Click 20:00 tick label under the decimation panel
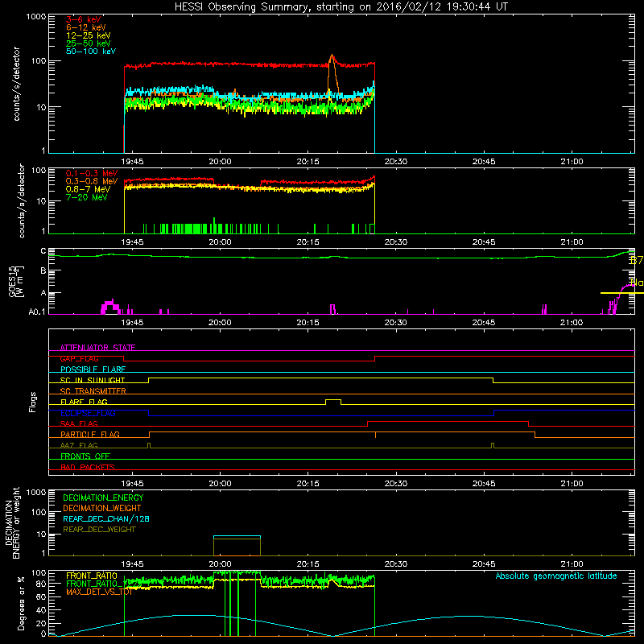Screen dimensions: 644x644 point(220,564)
